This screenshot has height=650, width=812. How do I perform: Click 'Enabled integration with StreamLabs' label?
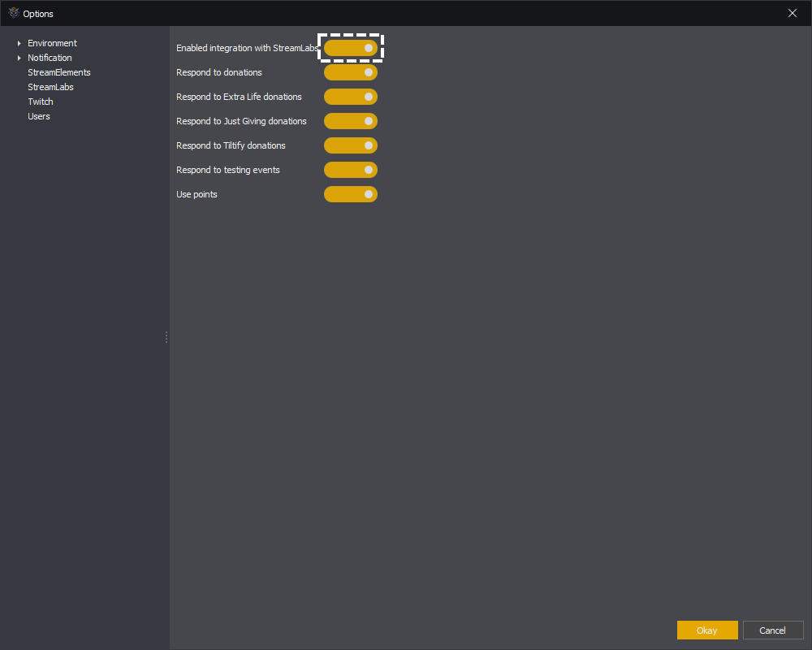coord(248,48)
